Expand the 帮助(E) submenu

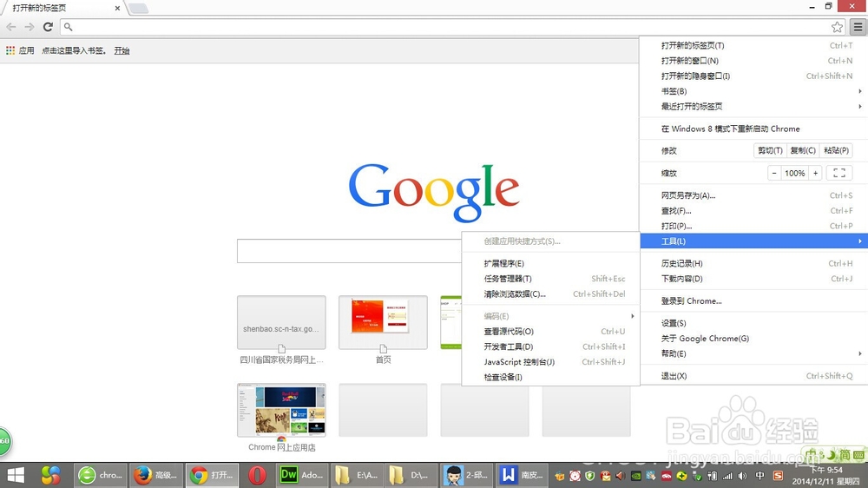pyautogui.click(x=754, y=354)
